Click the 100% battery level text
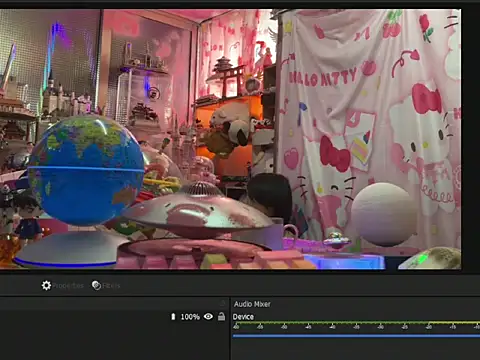 [190, 317]
